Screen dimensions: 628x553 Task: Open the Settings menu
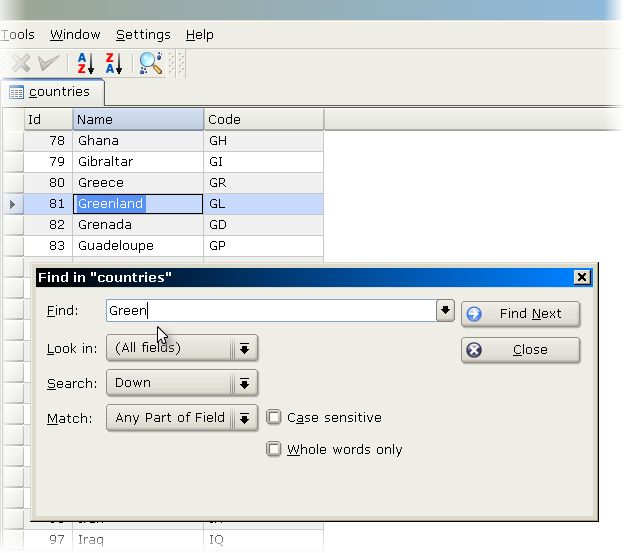[x=143, y=34]
